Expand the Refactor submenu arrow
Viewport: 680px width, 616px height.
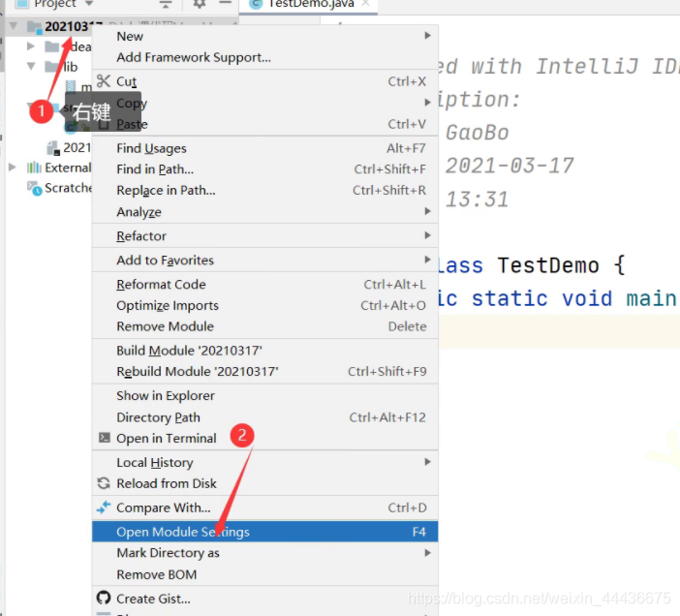427,235
